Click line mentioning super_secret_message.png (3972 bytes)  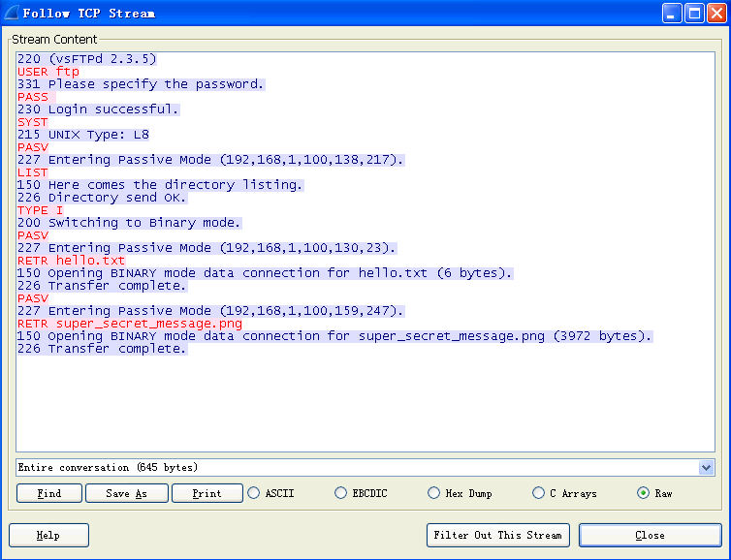tap(334, 335)
